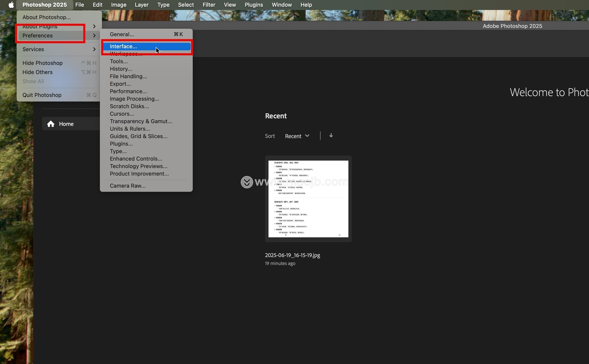The image size is (589, 364).
Task: Toggle sort direction arrow
Action: pyautogui.click(x=331, y=136)
